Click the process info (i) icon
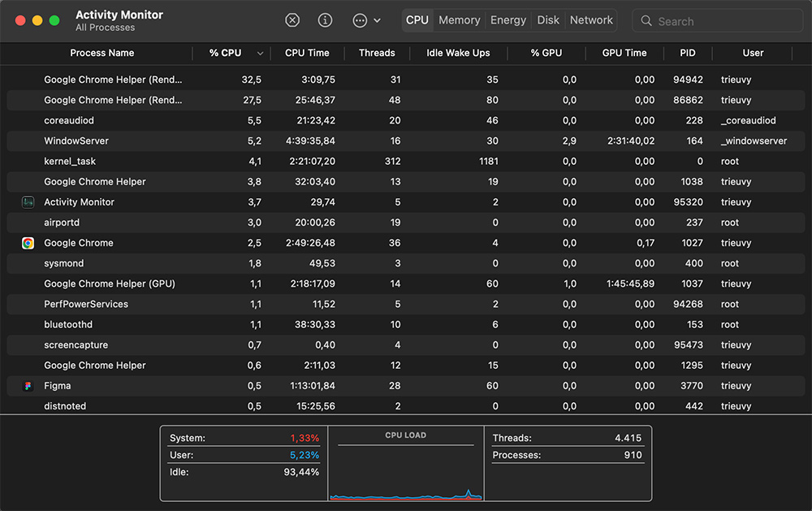The image size is (812, 511). click(325, 20)
